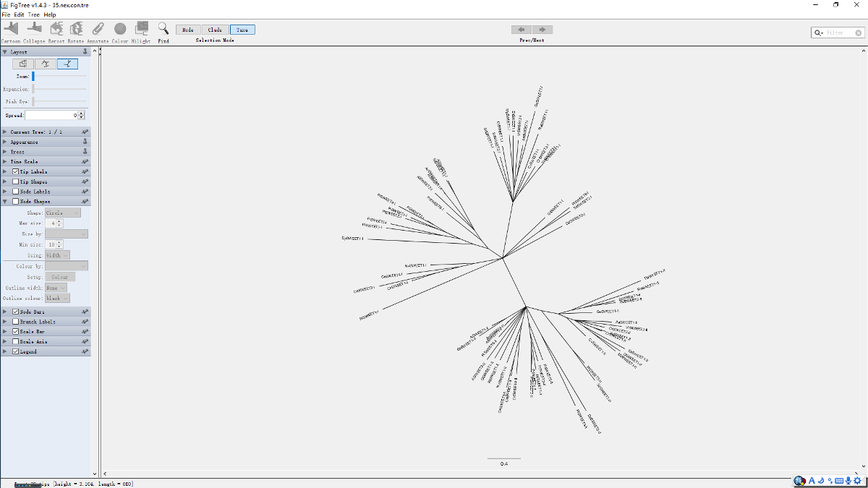Switch to polar tree layout
This screenshot has width=868, height=488.
[46, 64]
